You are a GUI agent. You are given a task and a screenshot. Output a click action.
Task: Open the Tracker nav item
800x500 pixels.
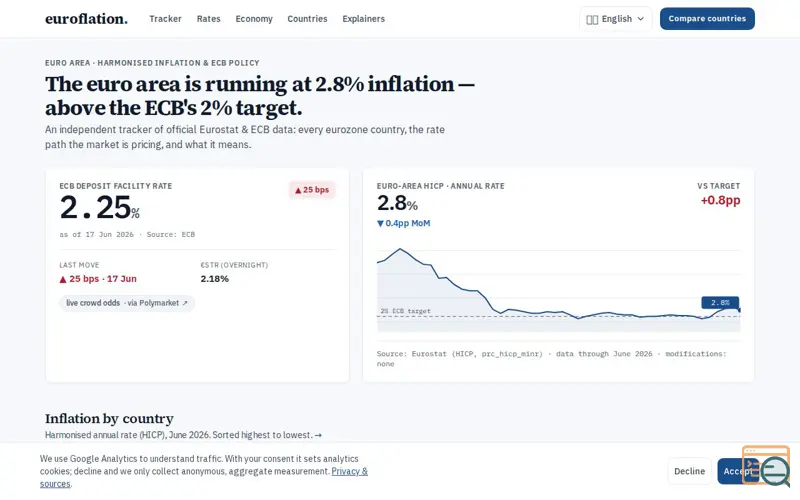point(165,19)
